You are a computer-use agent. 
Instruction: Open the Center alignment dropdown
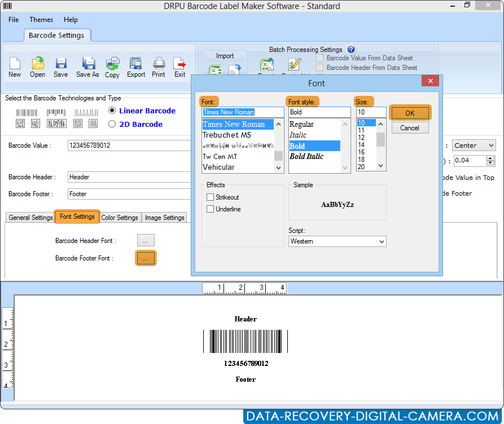click(x=474, y=145)
